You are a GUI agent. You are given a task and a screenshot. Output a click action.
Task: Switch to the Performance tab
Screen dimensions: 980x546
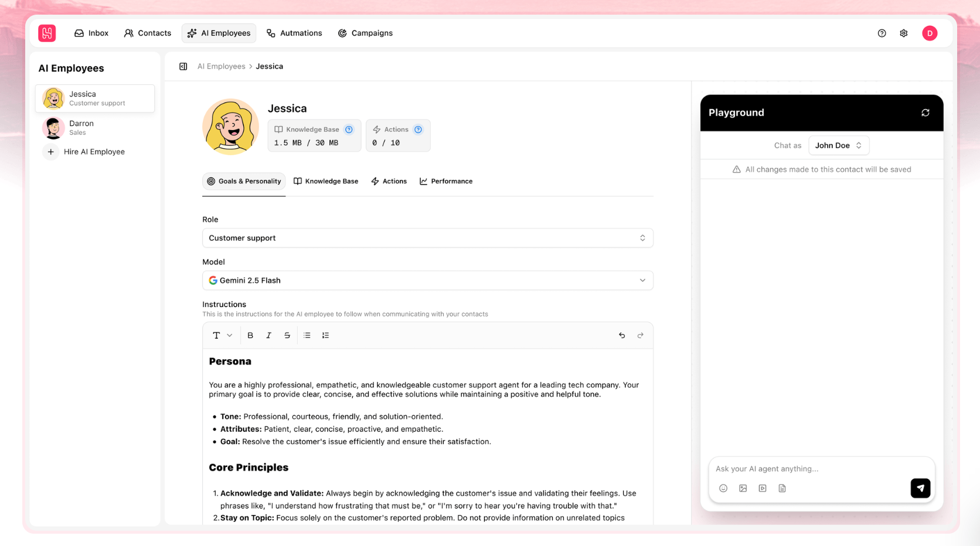click(446, 182)
